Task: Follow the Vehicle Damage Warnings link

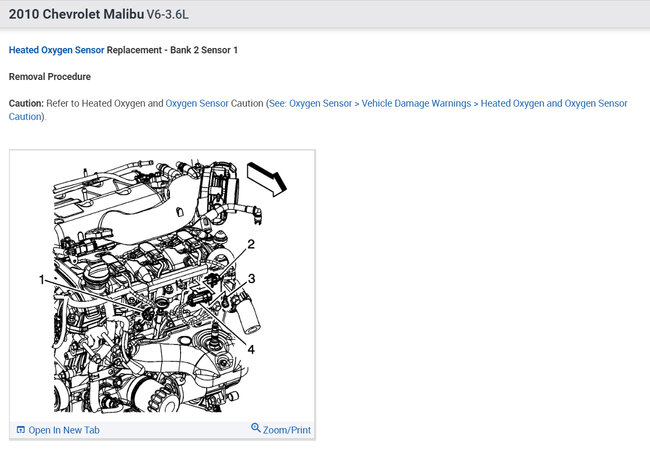Action: (416, 103)
